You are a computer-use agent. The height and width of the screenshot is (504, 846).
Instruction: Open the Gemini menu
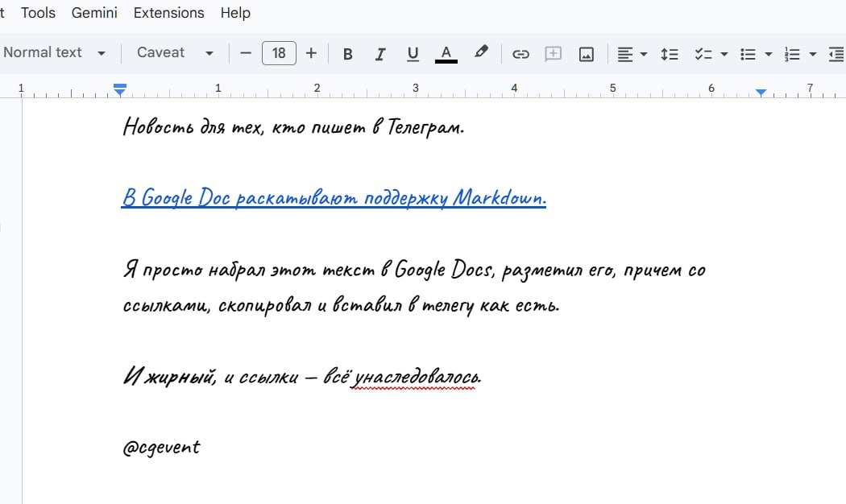(x=94, y=12)
